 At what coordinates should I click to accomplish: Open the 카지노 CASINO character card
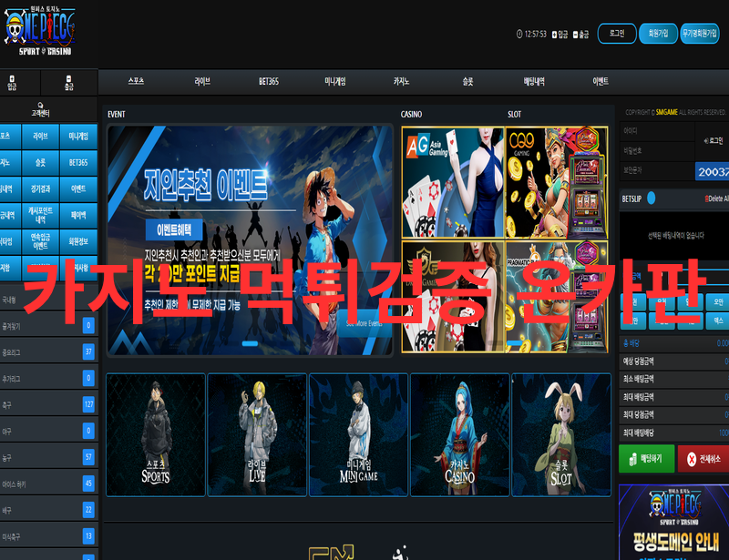pos(460,435)
